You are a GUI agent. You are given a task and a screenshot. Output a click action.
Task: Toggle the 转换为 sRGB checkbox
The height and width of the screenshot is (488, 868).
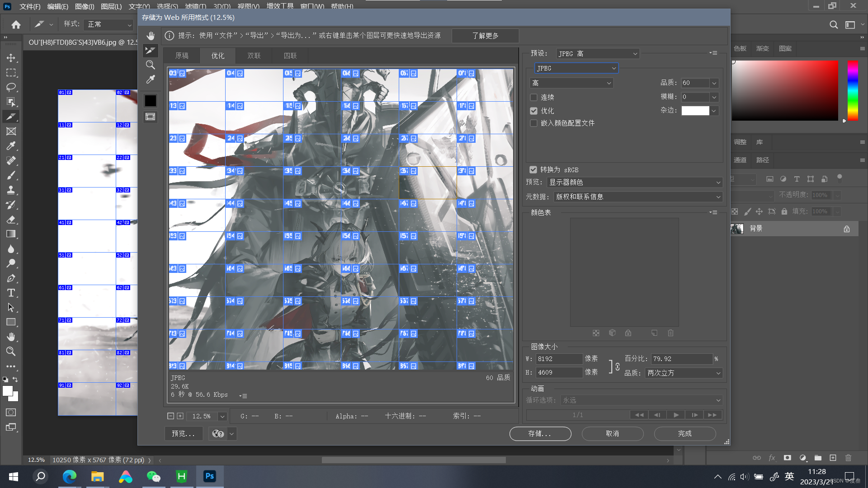click(x=533, y=169)
